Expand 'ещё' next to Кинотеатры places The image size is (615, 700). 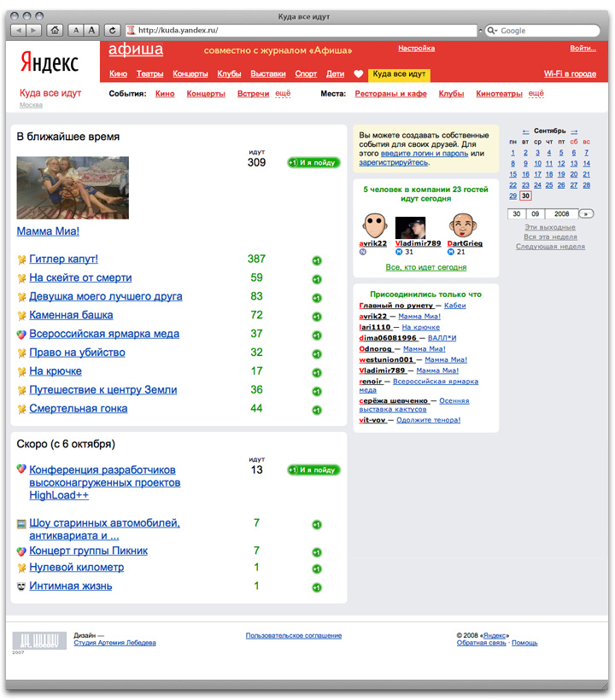tap(536, 93)
